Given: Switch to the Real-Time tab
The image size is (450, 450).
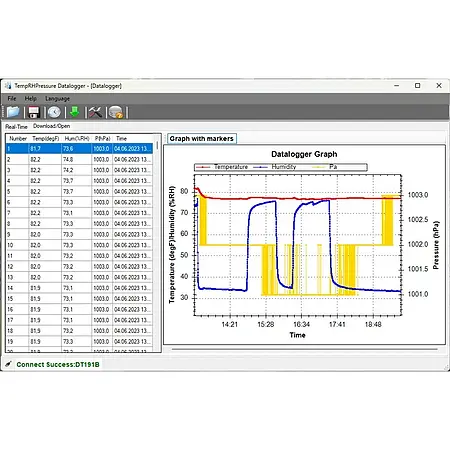Looking at the screenshot, I should (x=16, y=127).
